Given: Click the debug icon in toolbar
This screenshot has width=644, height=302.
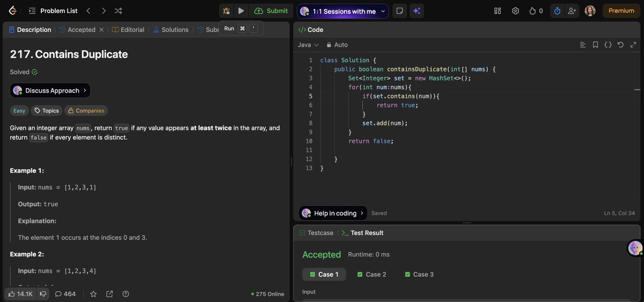Looking at the screenshot, I should point(226,11).
